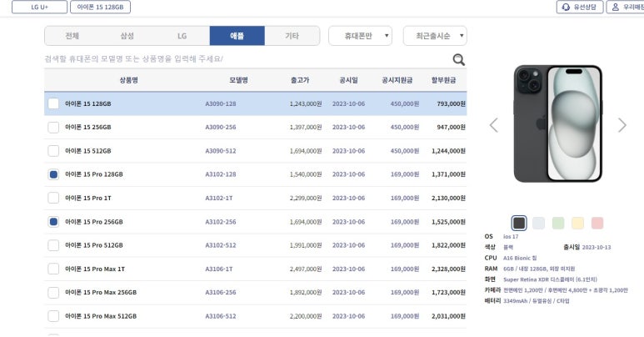Click the LG U+ button
The image size is (644, 337).
(39, 7)
